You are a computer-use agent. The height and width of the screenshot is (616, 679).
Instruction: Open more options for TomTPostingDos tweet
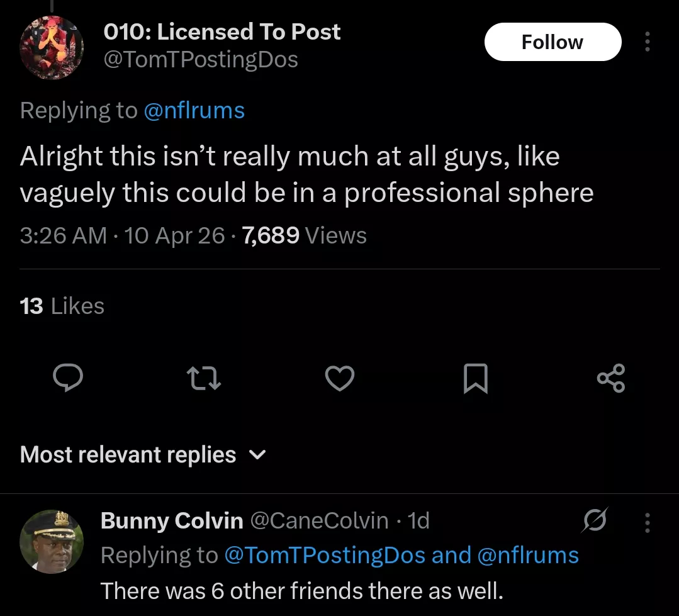(x=648, y=42)
